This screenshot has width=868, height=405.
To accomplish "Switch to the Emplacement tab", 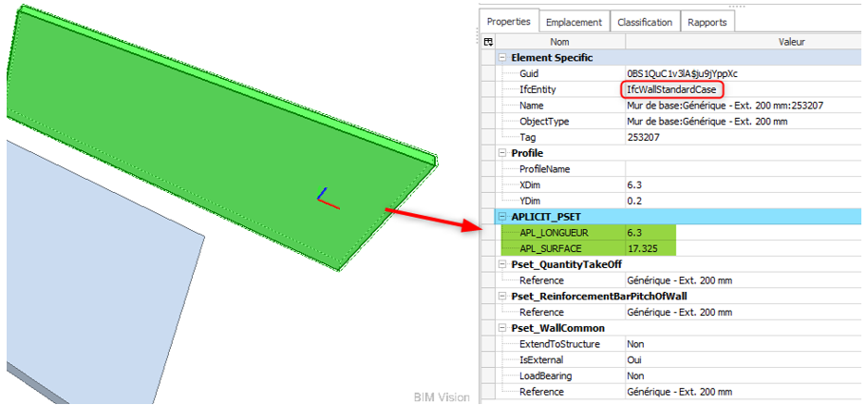I will pos(574,22).
